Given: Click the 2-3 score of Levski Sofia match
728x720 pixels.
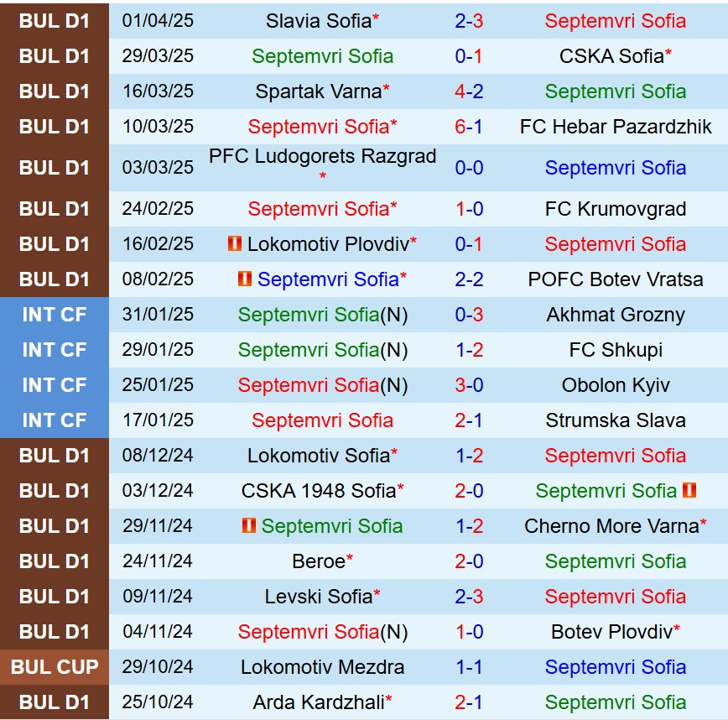Looking at the screenshot, I should click(469, 597).
